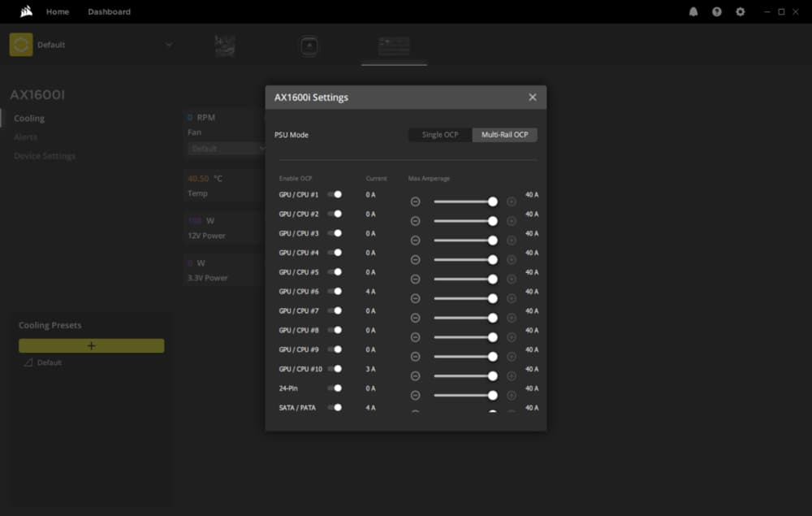
Task: Increase max amperage for GPU / CPU #4
Action: pos(511,259)
